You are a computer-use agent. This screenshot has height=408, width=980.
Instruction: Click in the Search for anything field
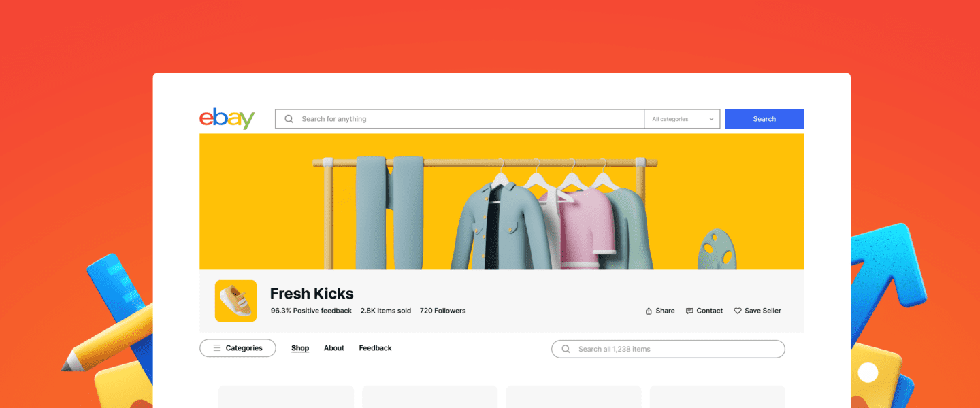click(460, 119)
